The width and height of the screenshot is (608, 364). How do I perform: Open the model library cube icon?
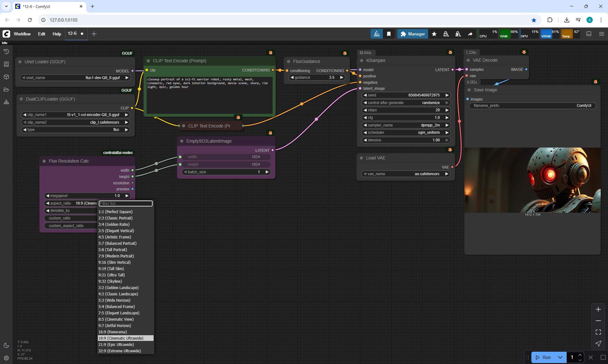pyautogui.click(x=6, y=77)
